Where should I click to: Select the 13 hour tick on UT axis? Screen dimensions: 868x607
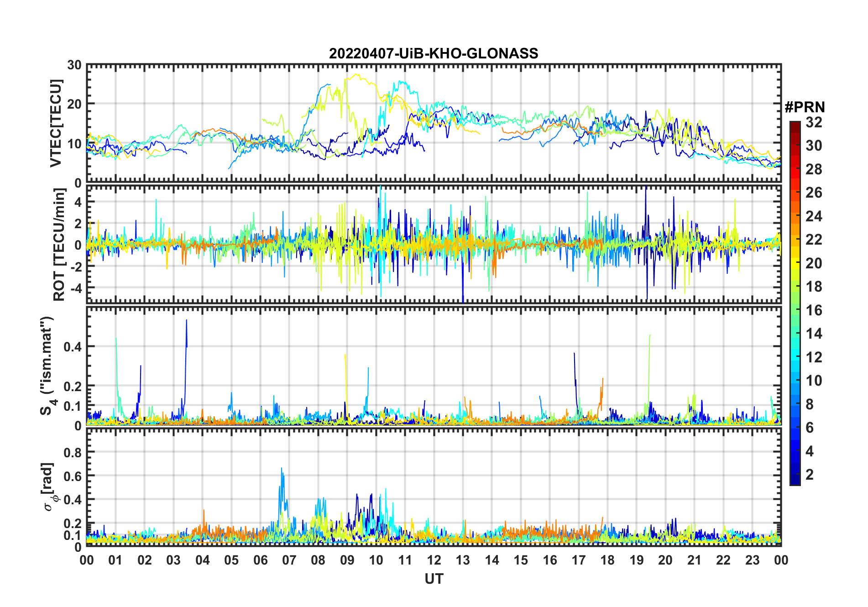(x=463, y=560)
